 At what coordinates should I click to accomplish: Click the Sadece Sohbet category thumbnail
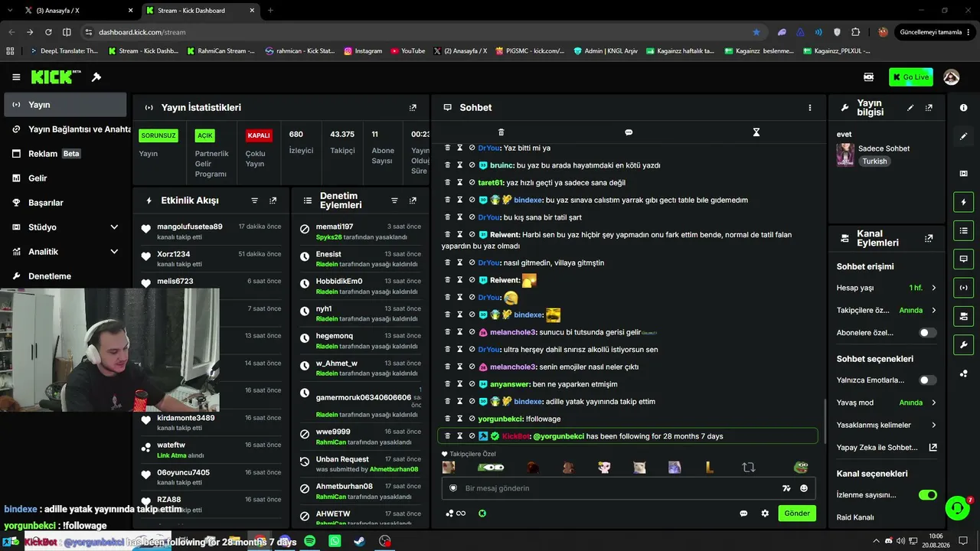(x=845, y=155)
